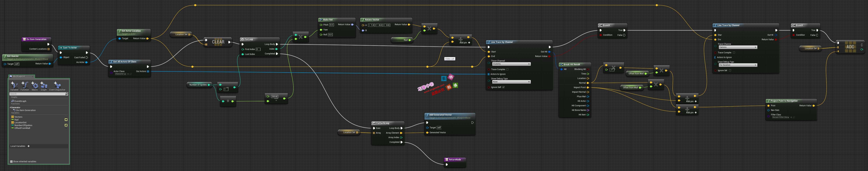Edit the 360 value on divide node
This screenshot has height=171, width=868.
tap(275, 97)
